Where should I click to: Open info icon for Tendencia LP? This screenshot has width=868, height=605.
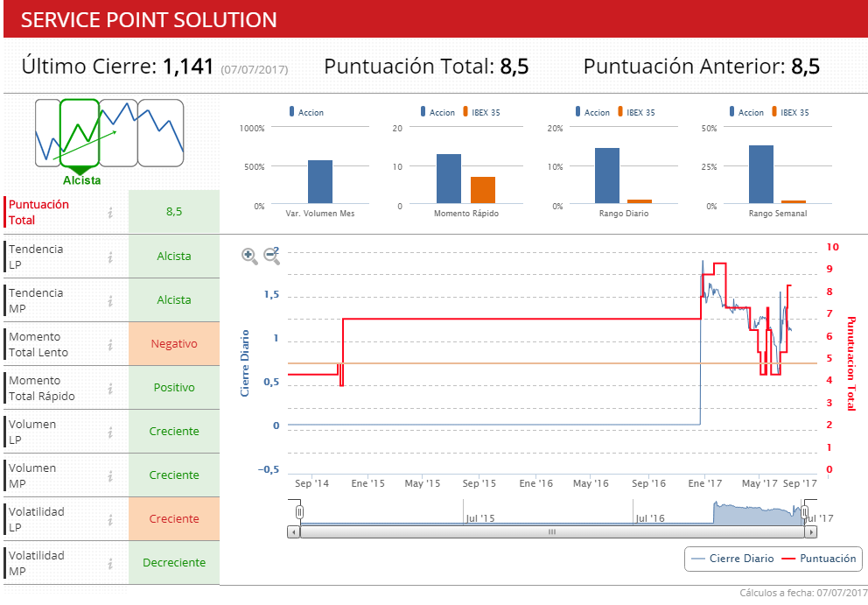coord(110,257)
